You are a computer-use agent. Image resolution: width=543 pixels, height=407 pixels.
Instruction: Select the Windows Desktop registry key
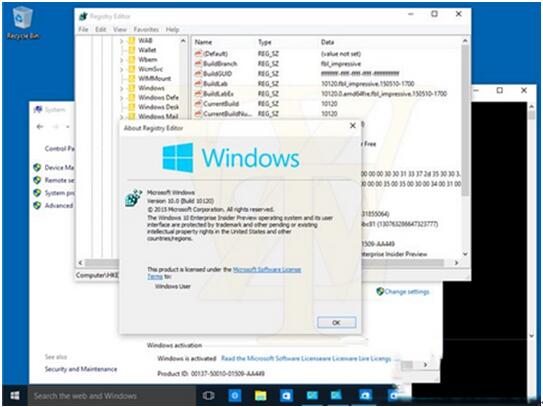[158, 107]
